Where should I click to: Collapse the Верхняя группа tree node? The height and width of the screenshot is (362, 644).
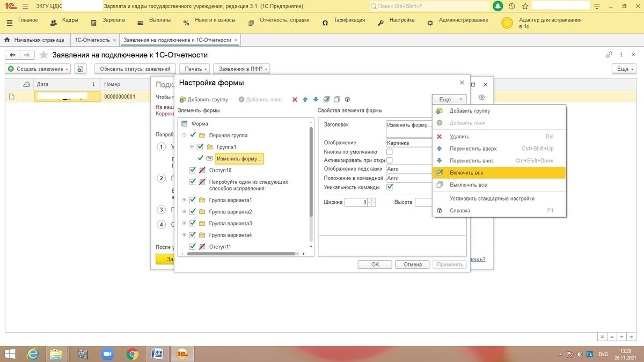coord(184,135)
